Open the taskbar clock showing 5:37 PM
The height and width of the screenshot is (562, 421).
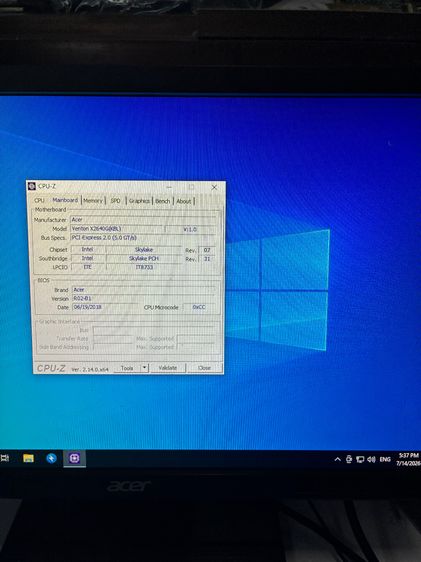408,459
